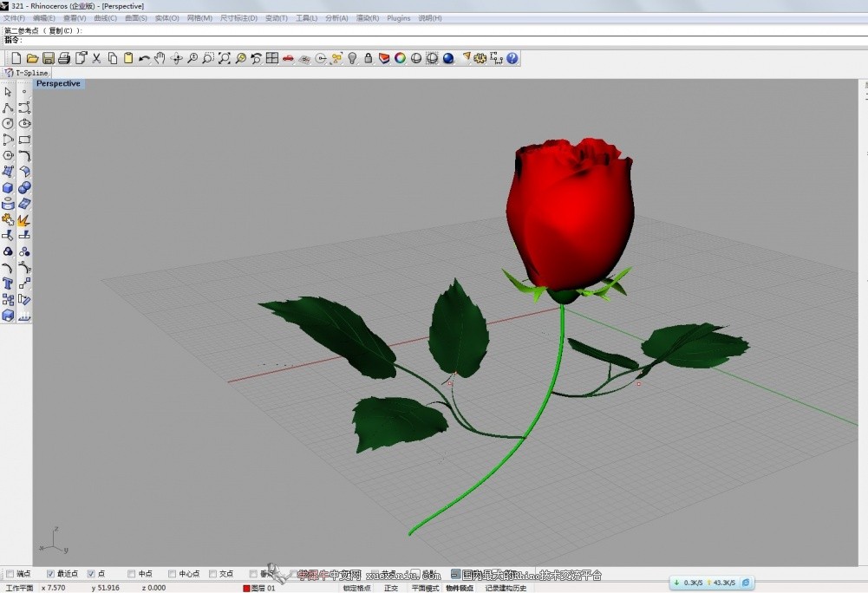Lock objects using the padlock icon
The height and width of the screenshot is (593, 868).
click(x=369, y=58)
